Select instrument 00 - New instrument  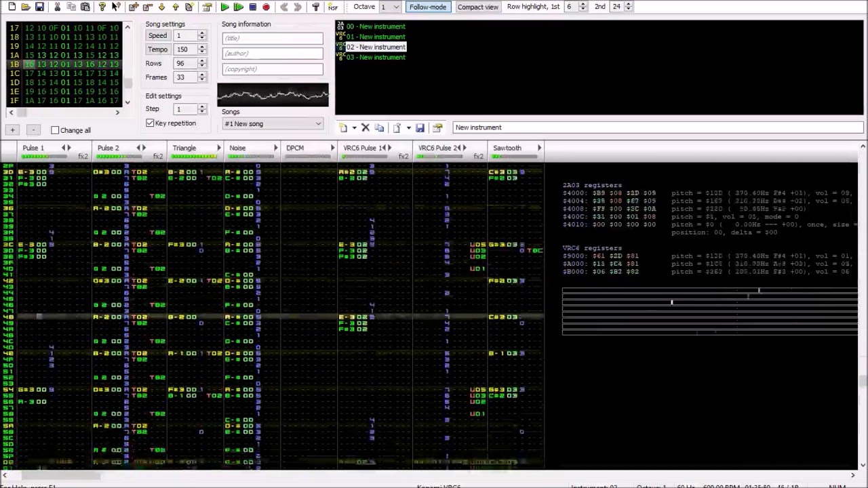pos(376,26)
